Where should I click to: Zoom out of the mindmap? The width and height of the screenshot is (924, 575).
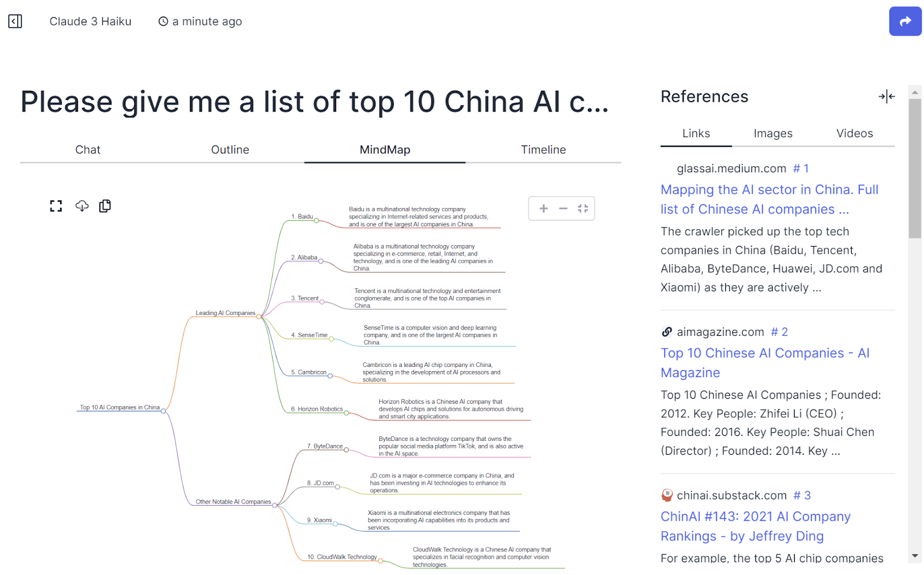pos(563,209)
